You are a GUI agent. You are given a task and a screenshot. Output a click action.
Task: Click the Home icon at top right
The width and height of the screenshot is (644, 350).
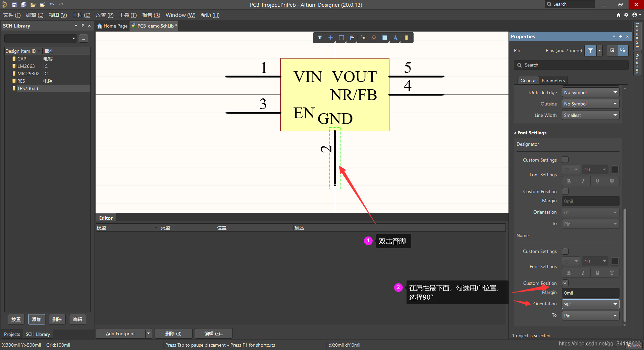click(x=619, y=15)
